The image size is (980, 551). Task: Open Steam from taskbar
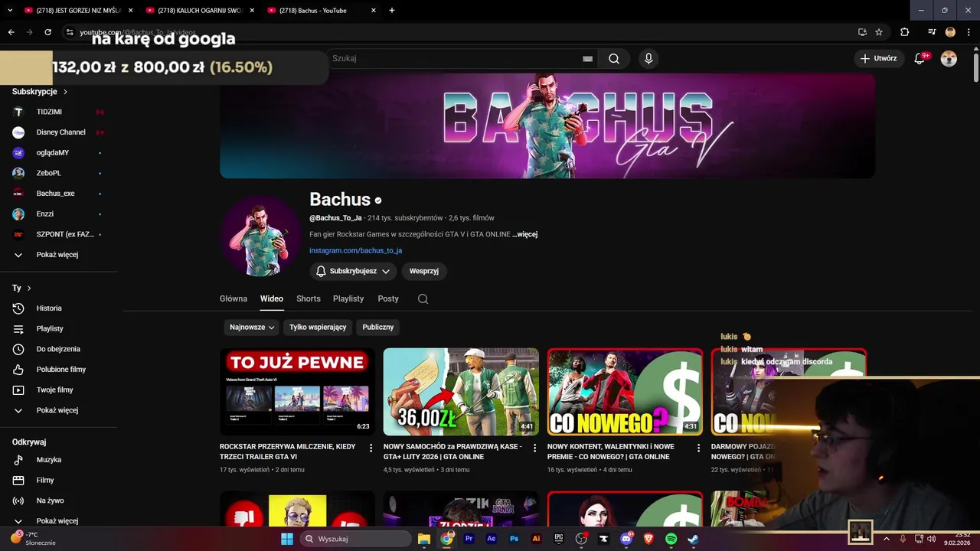click(x=693, y=539)
